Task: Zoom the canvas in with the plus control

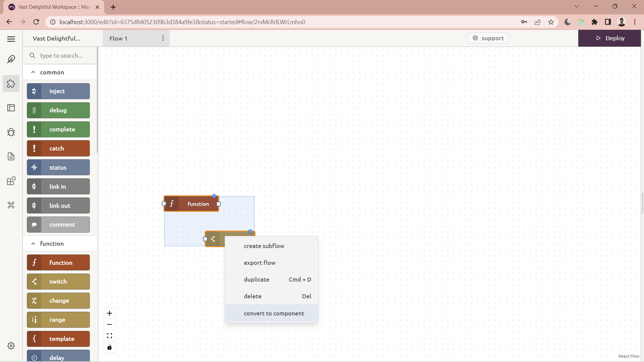Action: 109,313
